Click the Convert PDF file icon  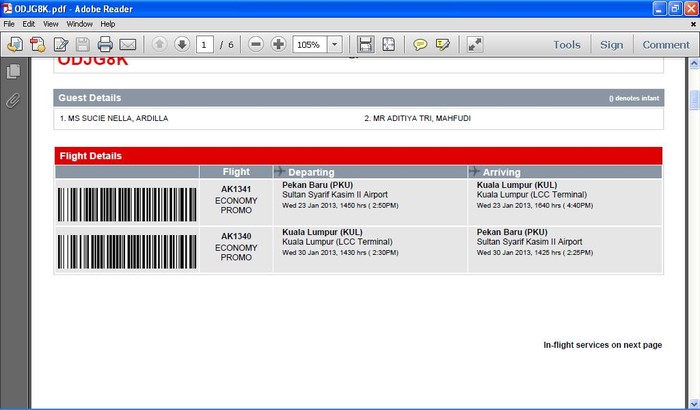(x=38, y=44)
